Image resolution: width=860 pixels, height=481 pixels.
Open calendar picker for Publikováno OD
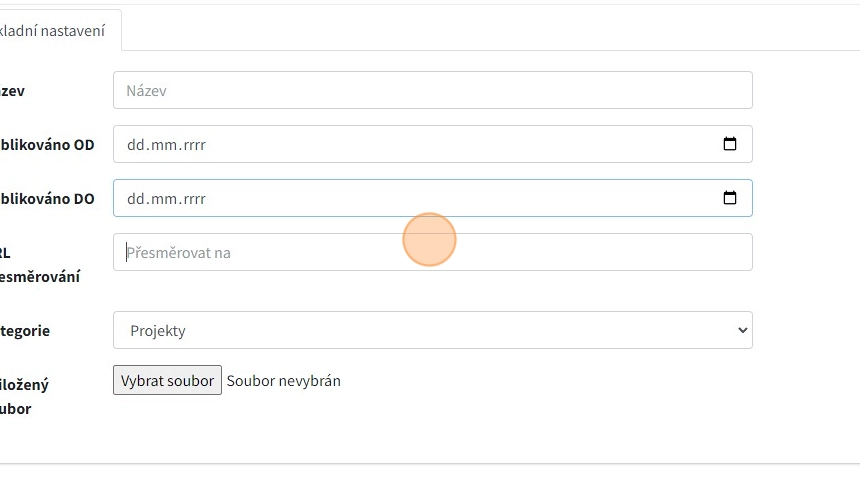coord(730,144)
